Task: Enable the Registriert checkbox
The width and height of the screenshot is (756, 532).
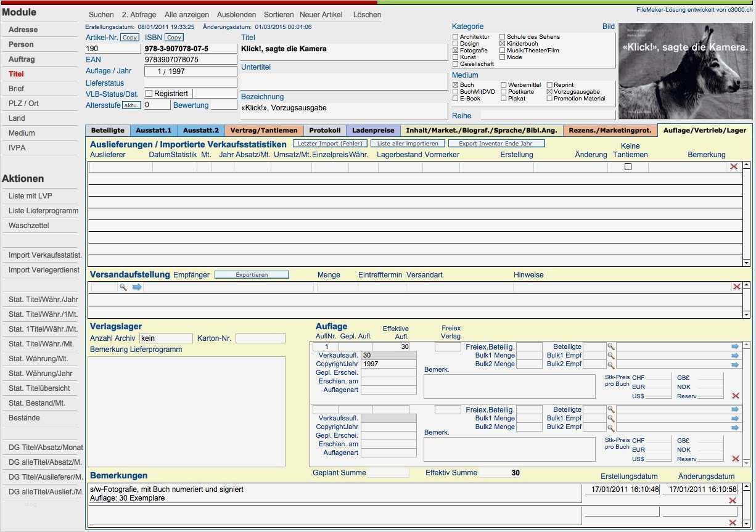Action: click(149, 94)
